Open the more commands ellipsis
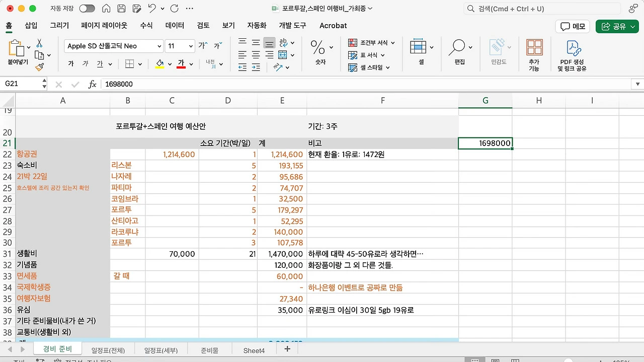Screen dimensions: 644x362 point(190,9)
